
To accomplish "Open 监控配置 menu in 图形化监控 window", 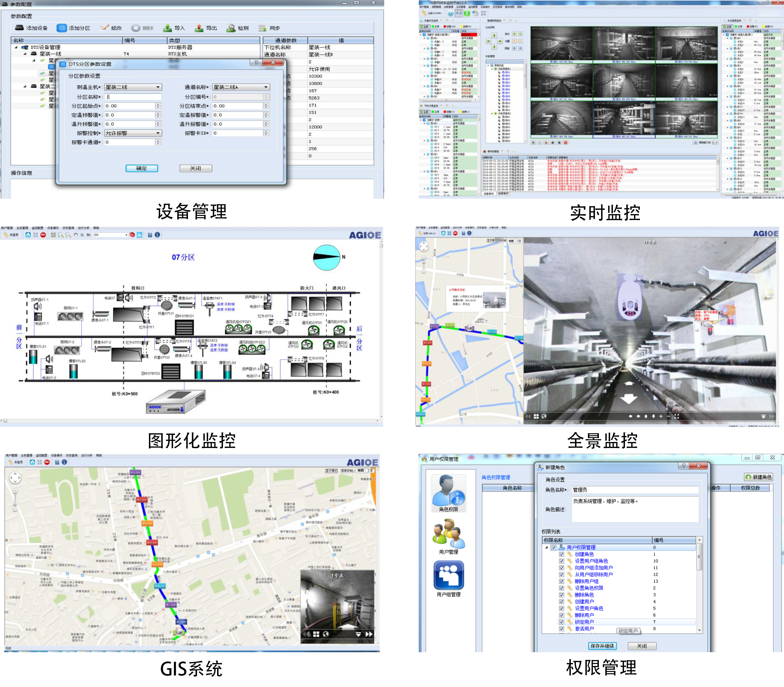I will [x=38, y=228].
